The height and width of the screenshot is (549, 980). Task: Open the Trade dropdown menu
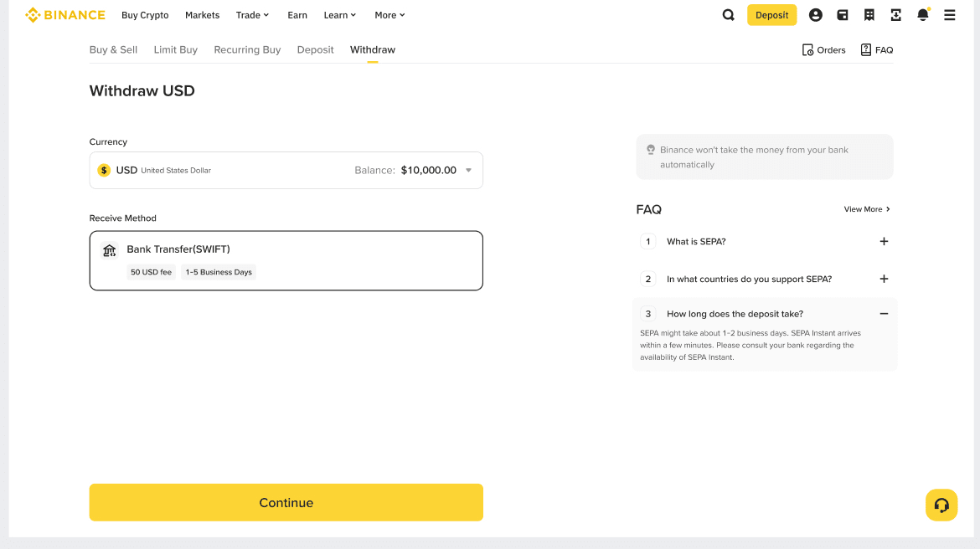[x=252, y=15]
